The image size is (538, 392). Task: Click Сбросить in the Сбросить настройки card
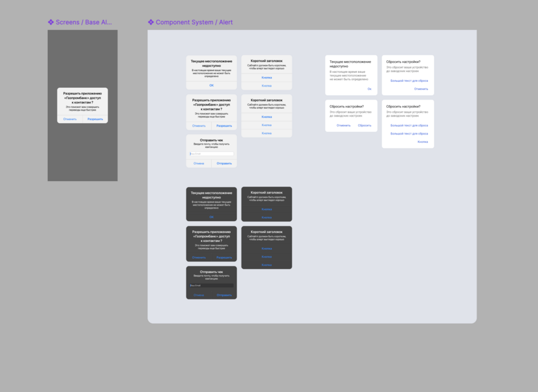pyautogui.click(x=365, y=125)
